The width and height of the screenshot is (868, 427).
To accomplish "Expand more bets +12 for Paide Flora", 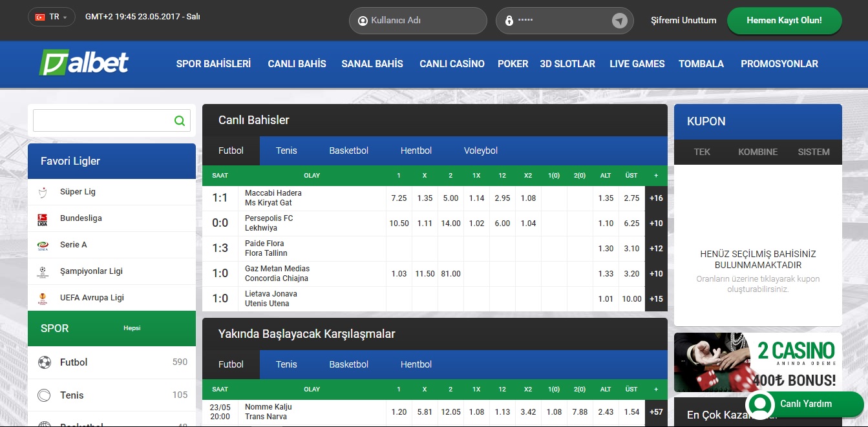I will coord(656,249).
